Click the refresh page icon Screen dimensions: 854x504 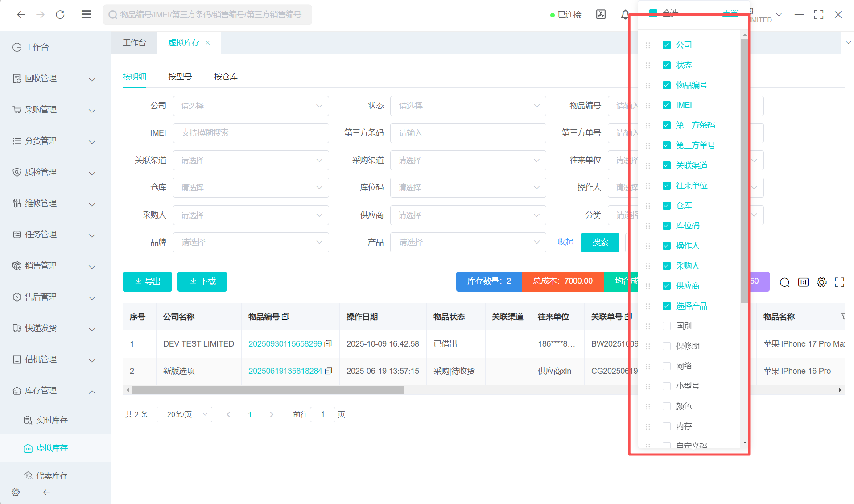pyautogui.click(x=60, y=15)
